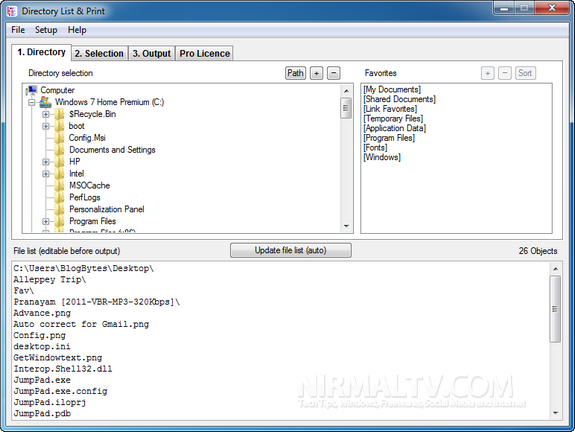This screenshot has height=432, width=575.
Task: Click Update file list (auto) button
Action: pyautogui.click(x=290, y=250)
